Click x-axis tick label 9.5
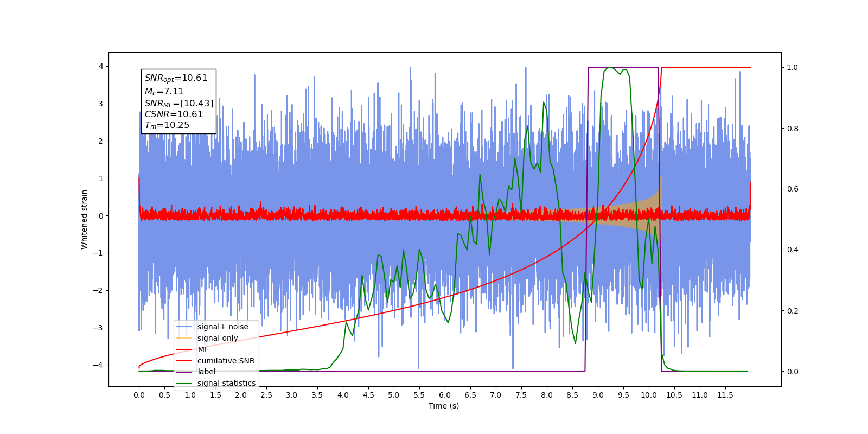This screenshot has height=434, width=868. coord(623,395)
